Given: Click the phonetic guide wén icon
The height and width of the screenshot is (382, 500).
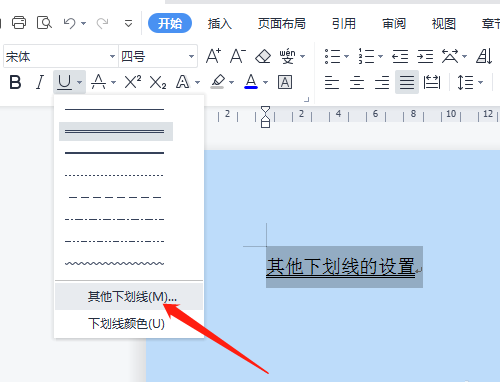Looking at the screenshot, I should [x=287, y=56].
